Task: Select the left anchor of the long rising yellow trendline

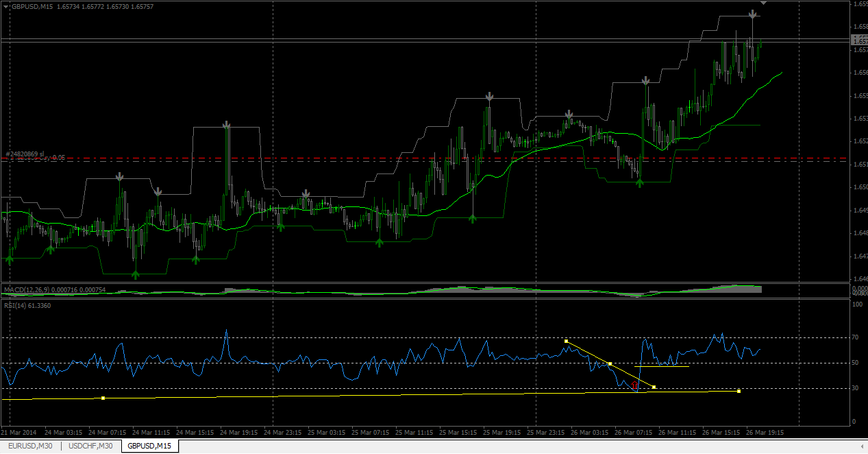Action: (103, 398)
